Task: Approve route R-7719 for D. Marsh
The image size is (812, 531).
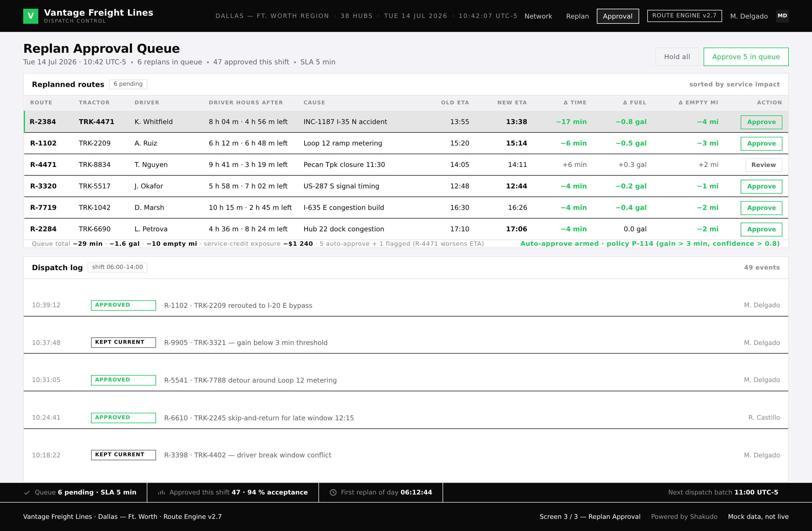Action: [761, 208]
